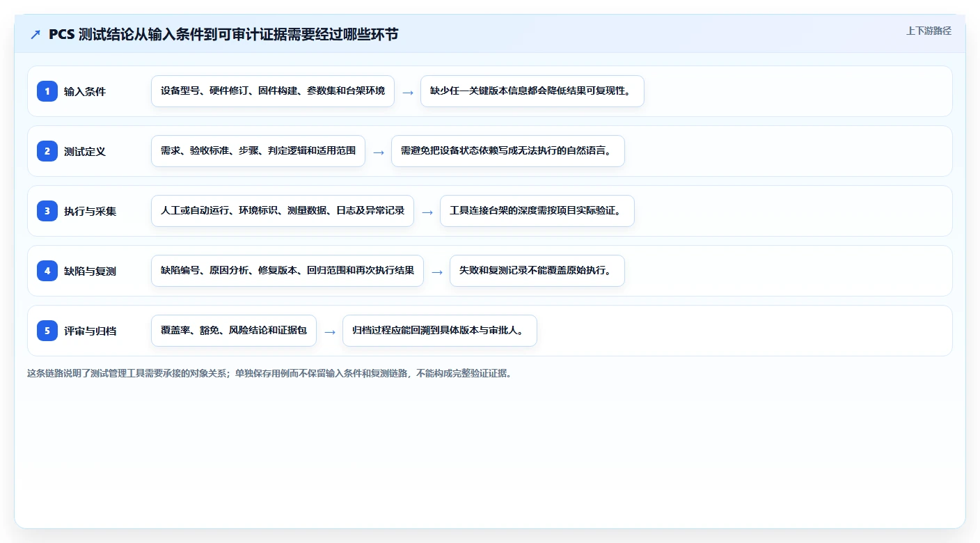Open the 人工或自动运行 execution box

pyautogui.click(x=283, y=211)
